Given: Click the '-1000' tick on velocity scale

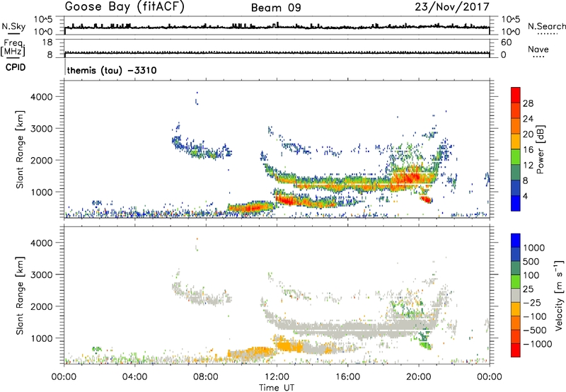Looking at the screenshot, I should click(538, 344).
